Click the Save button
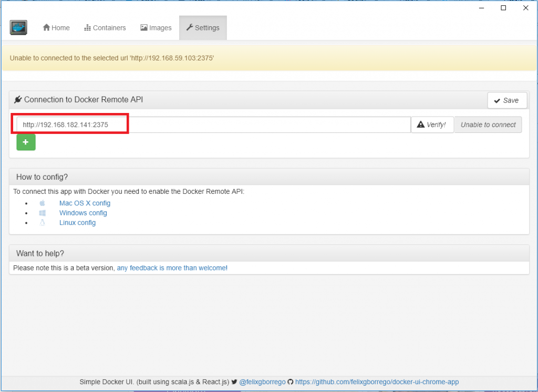 pyautogui.click(x=507, y=100)
